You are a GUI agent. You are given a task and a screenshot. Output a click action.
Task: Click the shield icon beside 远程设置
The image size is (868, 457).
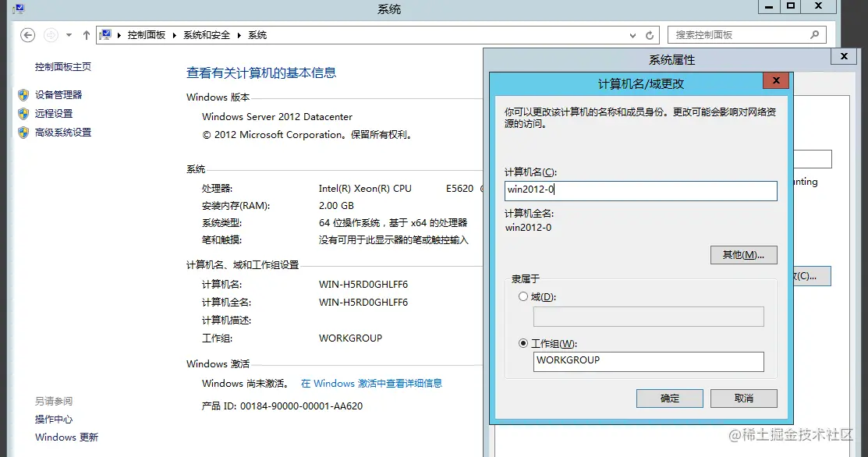point(23,114)
